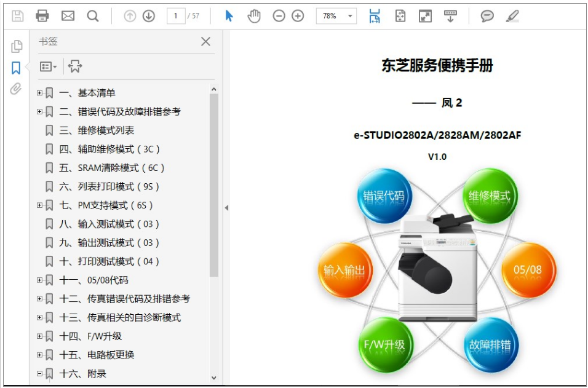Open bookmark 一、基本清单
The image size is (588, 388).
(87, 93)
